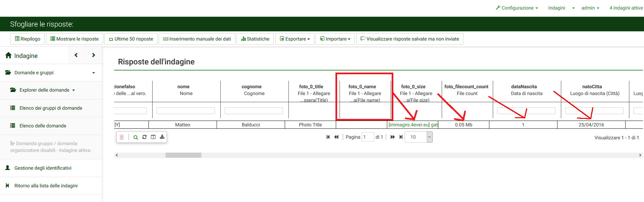Image resolution: width=644 pixels, height=202 pixels.
Task: Go to the last page of results
Action: pos(401,137)
